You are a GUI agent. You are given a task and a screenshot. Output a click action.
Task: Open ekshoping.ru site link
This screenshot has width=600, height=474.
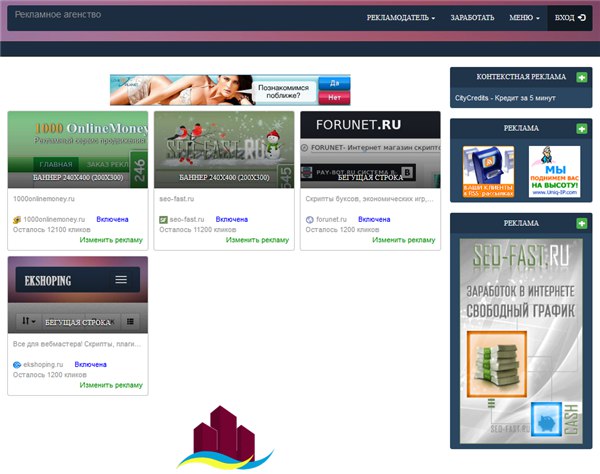[43, 365]
